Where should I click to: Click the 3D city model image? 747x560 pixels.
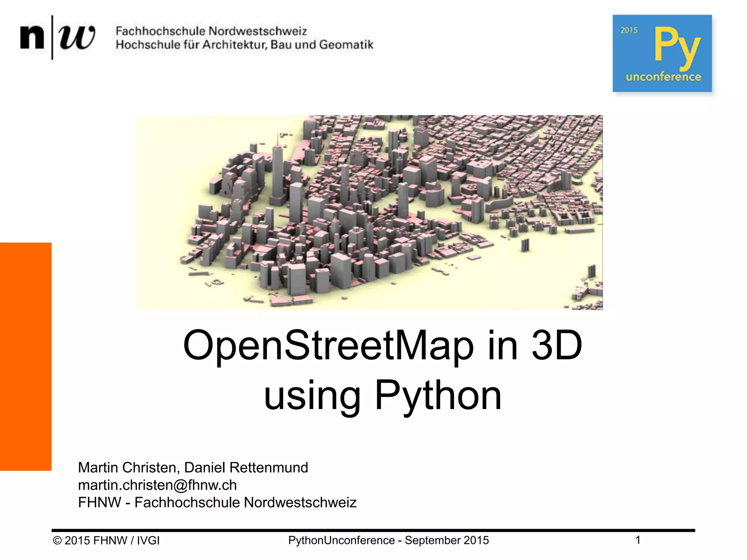point(369,213)
